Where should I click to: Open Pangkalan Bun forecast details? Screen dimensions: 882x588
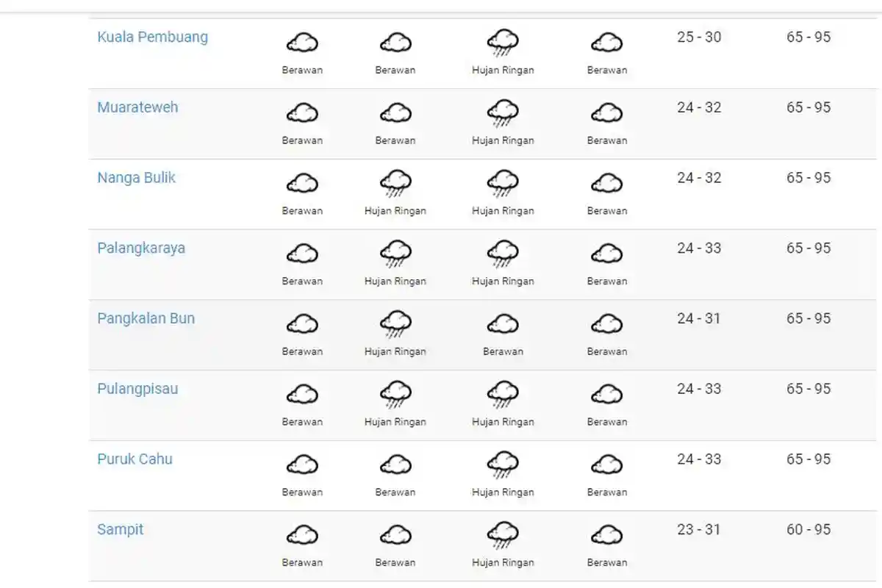pyautogui.click(x=146, y=318)
